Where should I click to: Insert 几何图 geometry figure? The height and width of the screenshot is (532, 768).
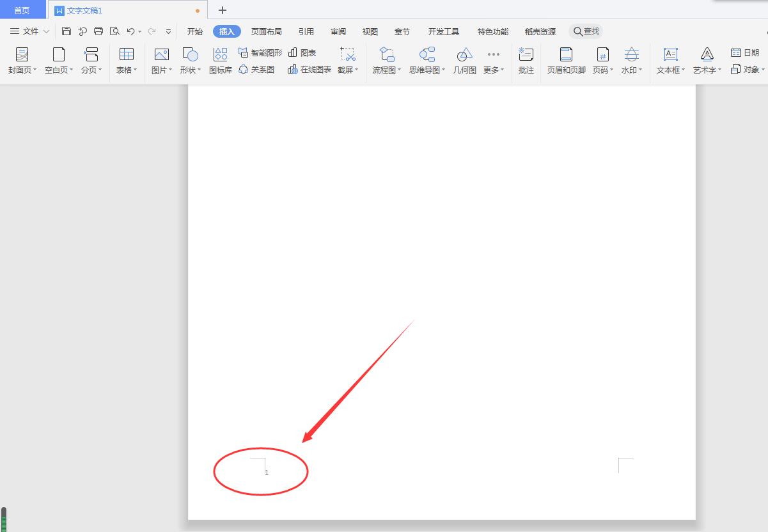464,61
